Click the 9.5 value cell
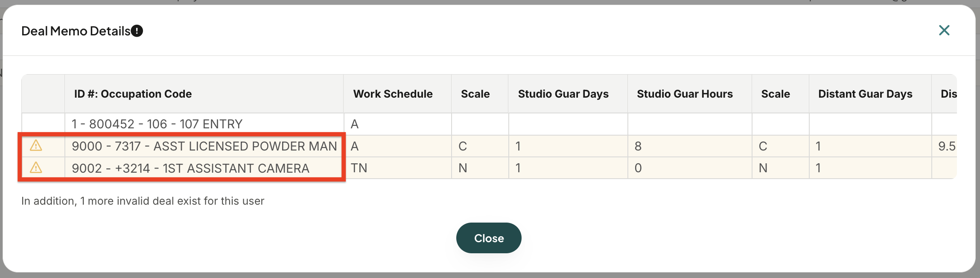The width and height of the screenshot is (980, 278). [944, 146]
